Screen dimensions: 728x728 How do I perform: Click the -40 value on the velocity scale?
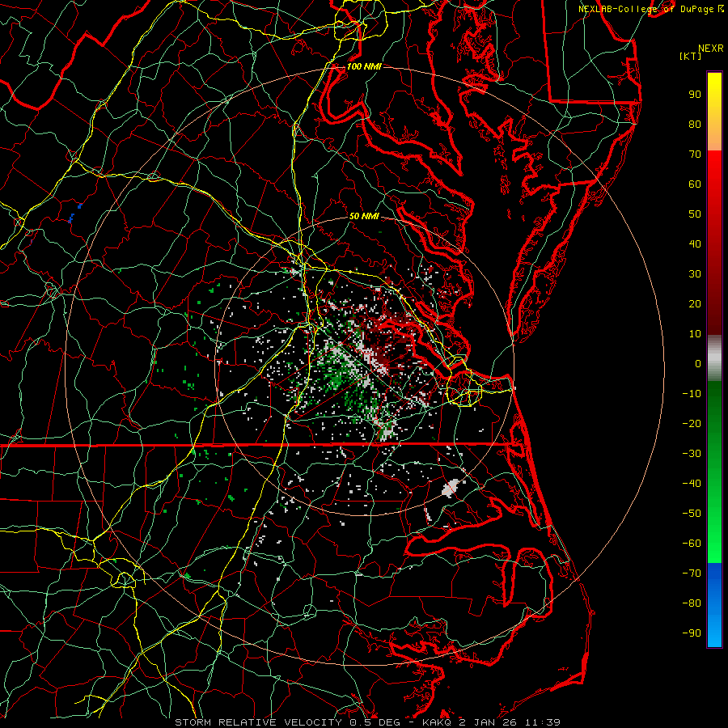(692, 484)
